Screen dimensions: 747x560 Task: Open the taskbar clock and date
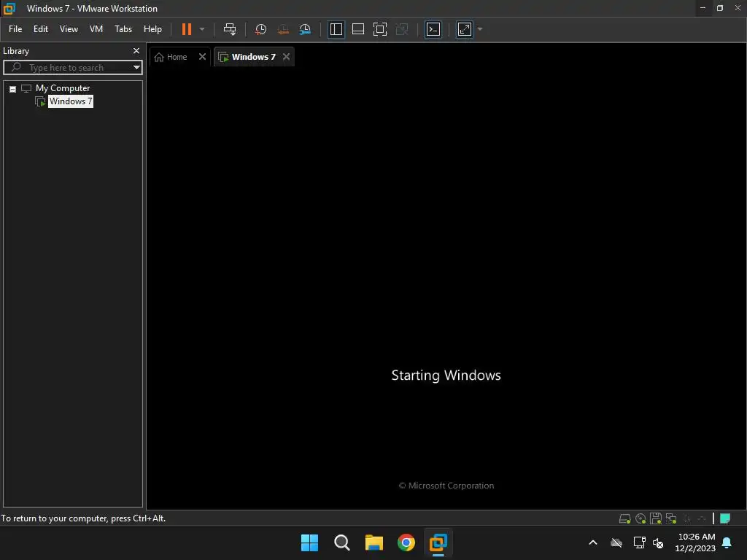point(695,542)
